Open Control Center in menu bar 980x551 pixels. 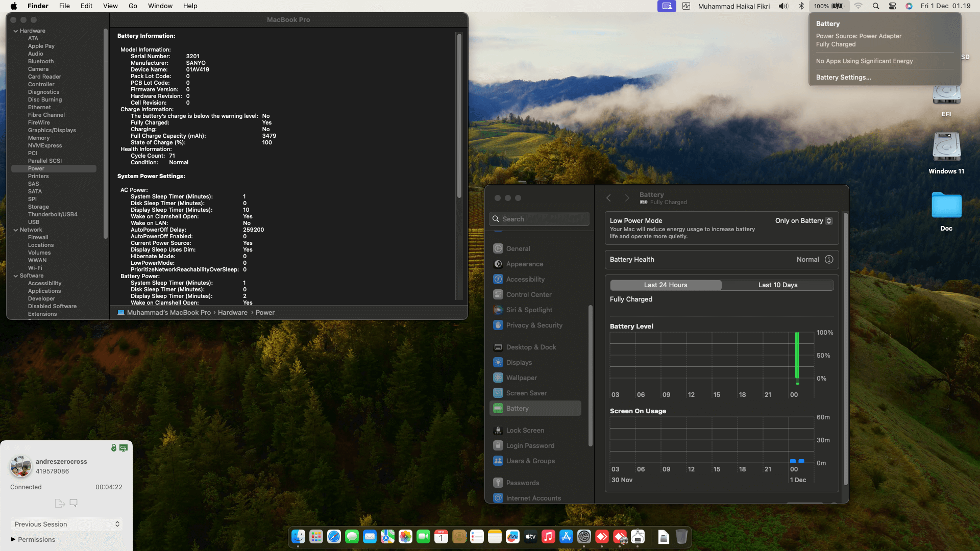pyautogui.click(x=892, y=6)
